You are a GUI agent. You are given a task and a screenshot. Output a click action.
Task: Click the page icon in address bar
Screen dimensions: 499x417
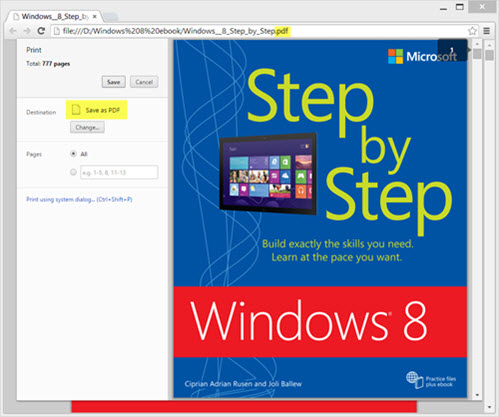coord(57,31)
